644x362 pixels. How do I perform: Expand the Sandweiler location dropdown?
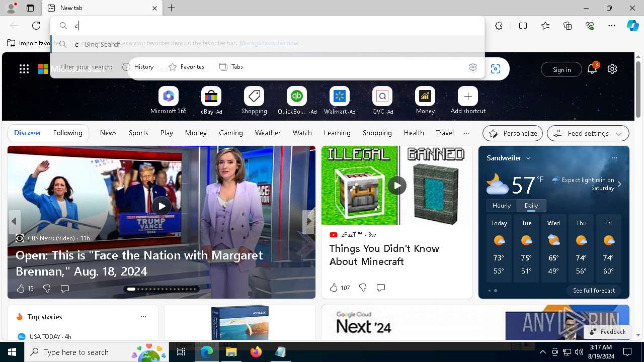(528, 158)
